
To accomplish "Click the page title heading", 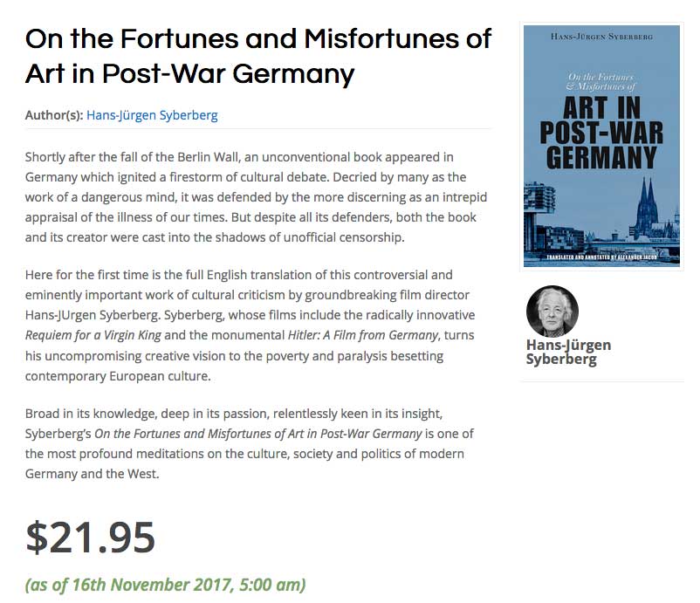I will point(258,56).
